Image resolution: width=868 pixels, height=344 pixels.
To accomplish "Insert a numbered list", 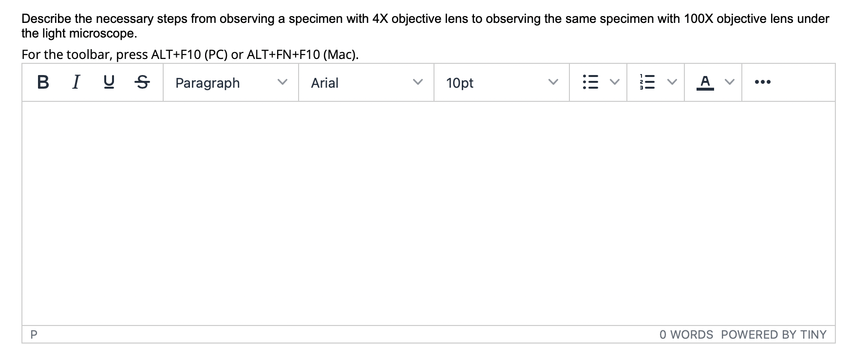I will click(x=648, y=83).
